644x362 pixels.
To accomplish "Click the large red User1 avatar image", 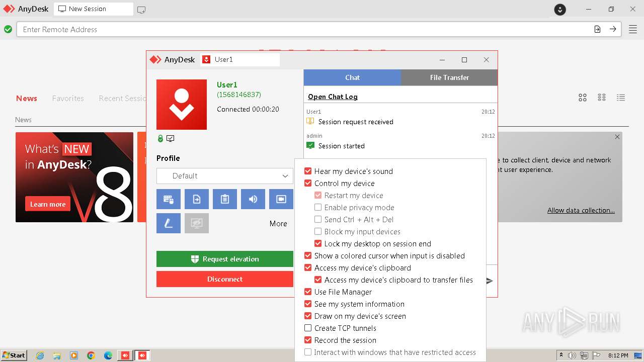I will (x=182, y=105).
